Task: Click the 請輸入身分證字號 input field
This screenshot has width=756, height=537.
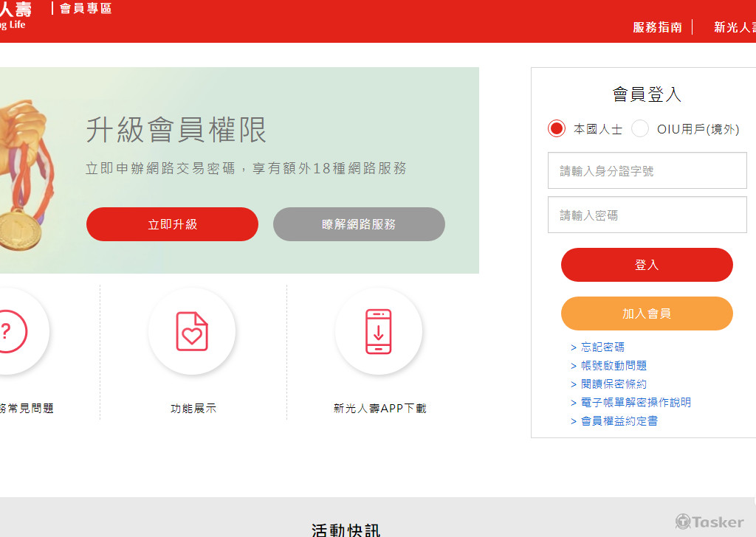Action: (x=647, y=171)
